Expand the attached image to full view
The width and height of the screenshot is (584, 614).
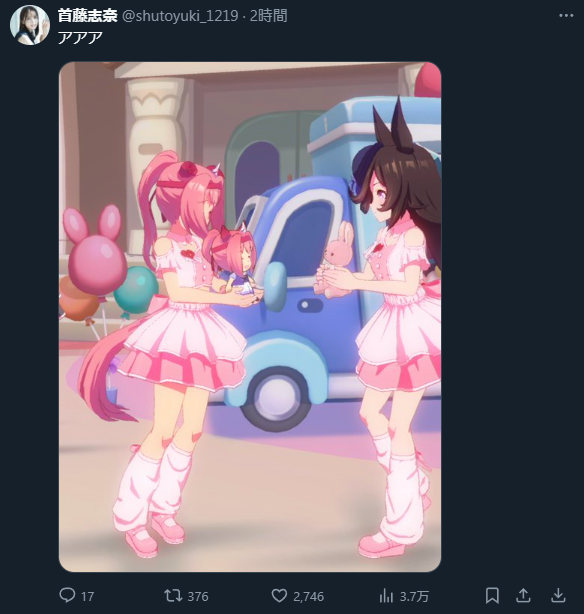tap(250, 317)
